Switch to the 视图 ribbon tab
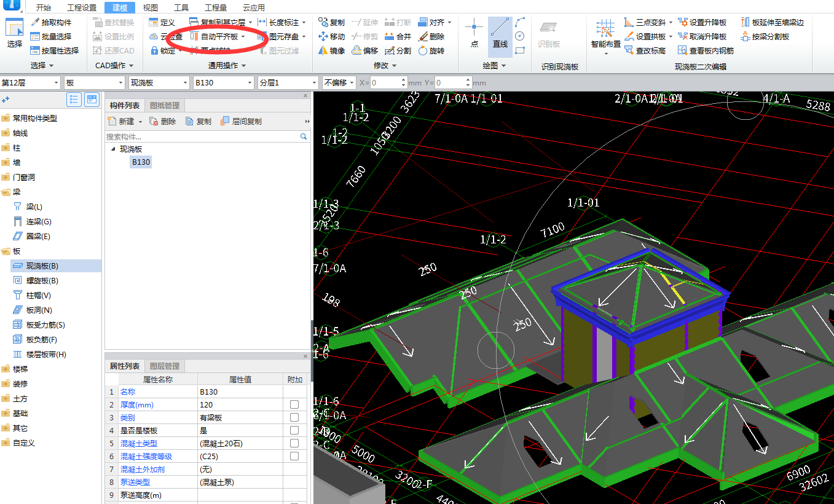Image resolution: width=834 pixels, height=504 pixels. tap(150, 8)
